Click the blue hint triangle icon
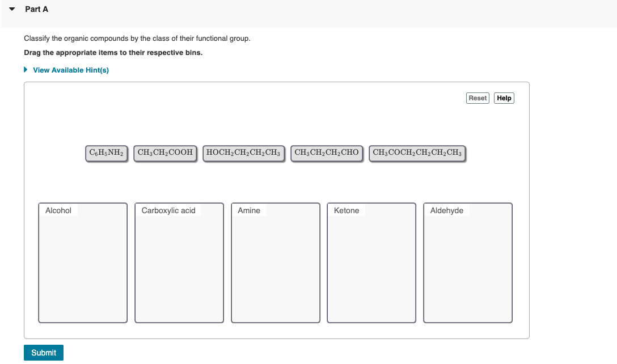This screenshot has height=364, width=617. [25, 69]
